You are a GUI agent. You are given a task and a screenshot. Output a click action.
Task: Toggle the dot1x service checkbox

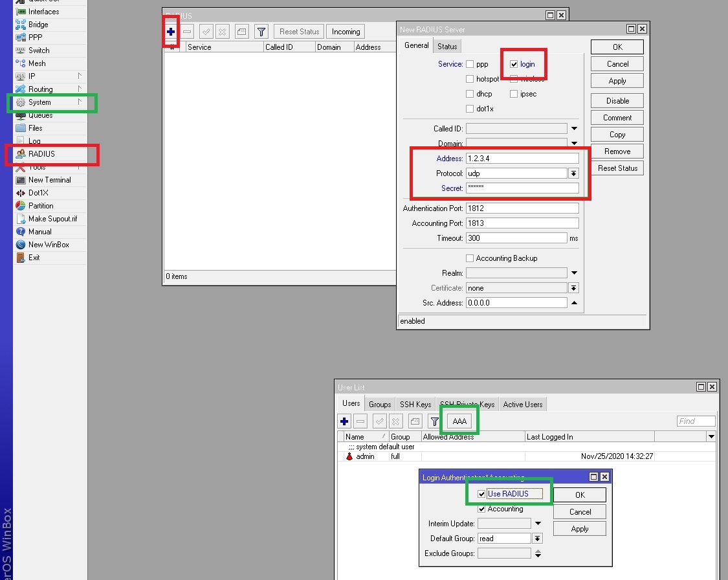pyautogui.click(x=470, y=109)
